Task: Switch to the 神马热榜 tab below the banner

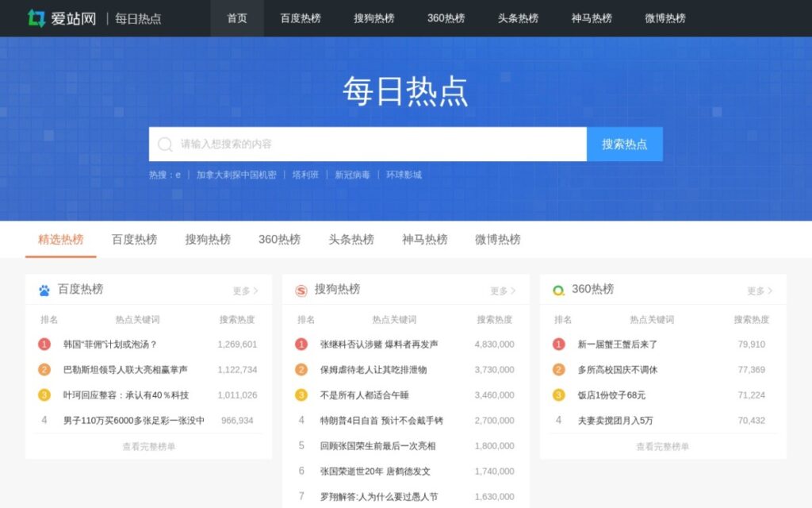Action: [425, 240]
